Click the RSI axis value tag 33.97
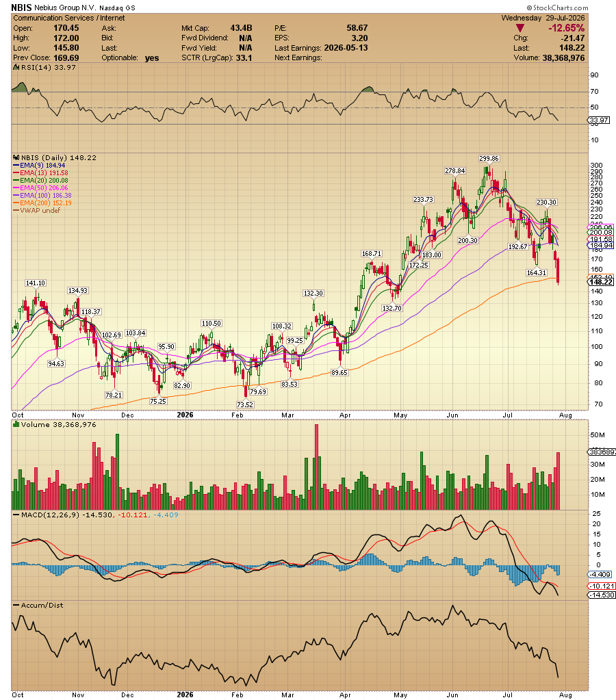Screen dimensions: 616x700 click(599, 120)
